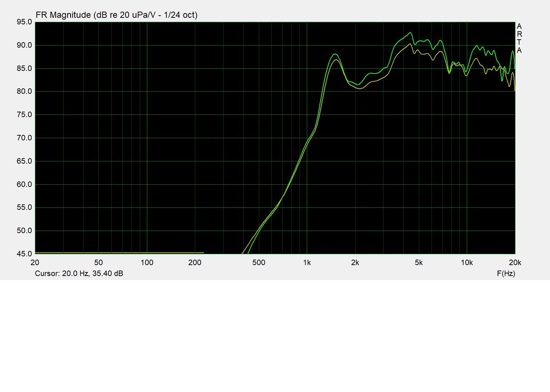
Task: Click the 70.0 dB y-axis label
Action: 24,138
